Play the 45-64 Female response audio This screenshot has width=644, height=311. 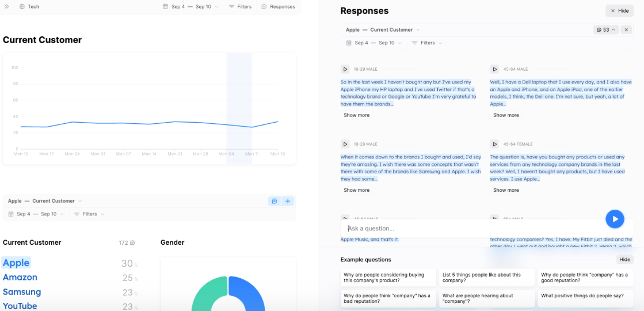(494, 144)
